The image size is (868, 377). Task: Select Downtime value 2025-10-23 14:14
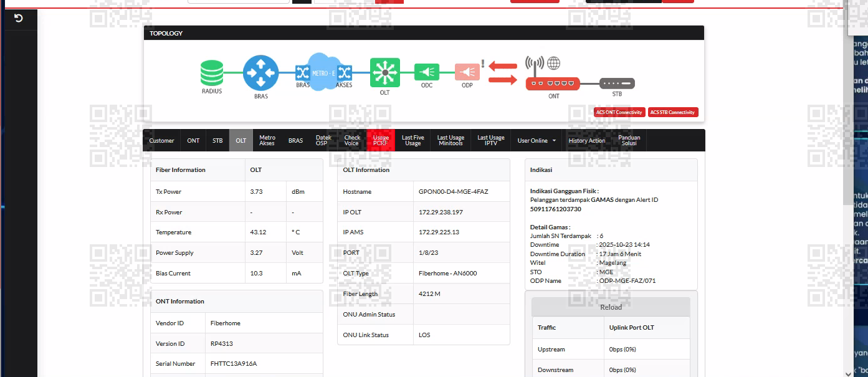click(624, 245)
